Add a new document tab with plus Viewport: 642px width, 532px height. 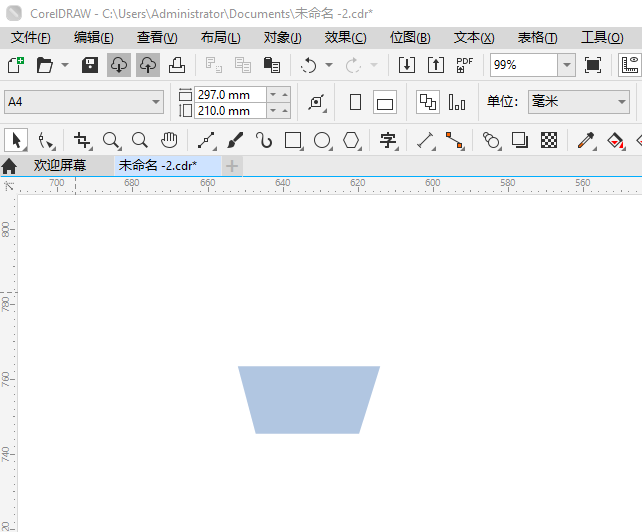pyautogui.click(x=232, y=166)
